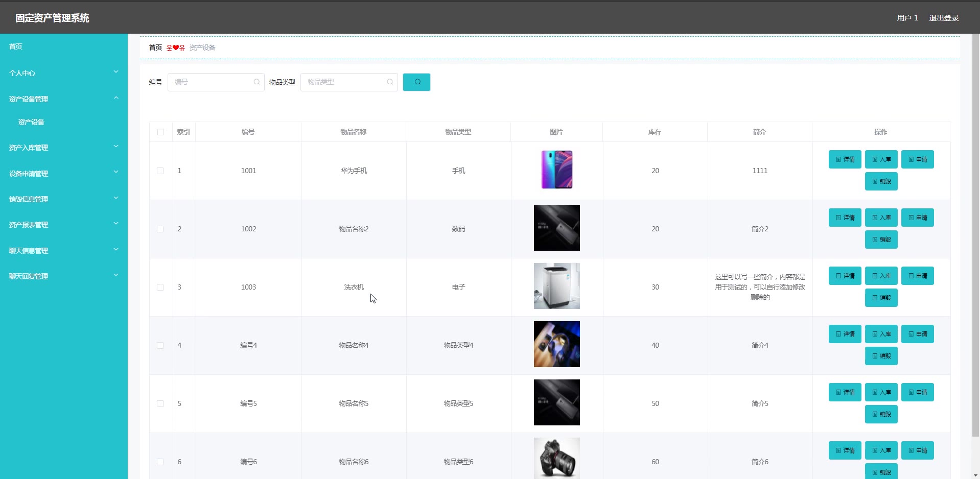Click 入库 for item 1001 华为手机
Image resolution: width=980 pixels, height=479 pixels.
(x=881, y=159)
